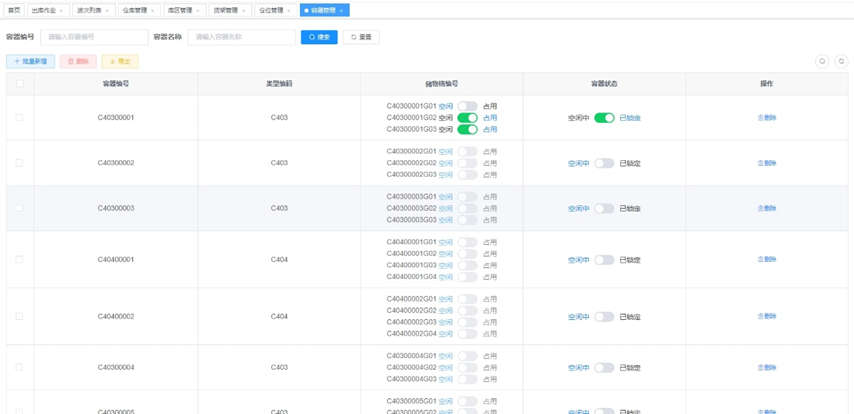Click the yellow 导出 export button
Screen dimensions: 854x414
tap(120, 62)
